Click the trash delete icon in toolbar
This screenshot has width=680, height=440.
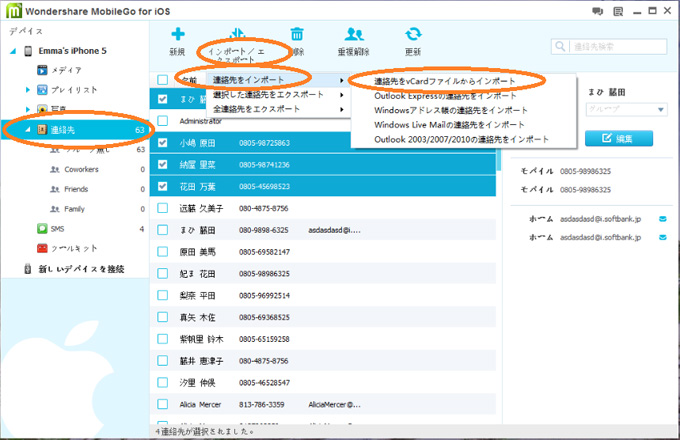pos(297,34)
